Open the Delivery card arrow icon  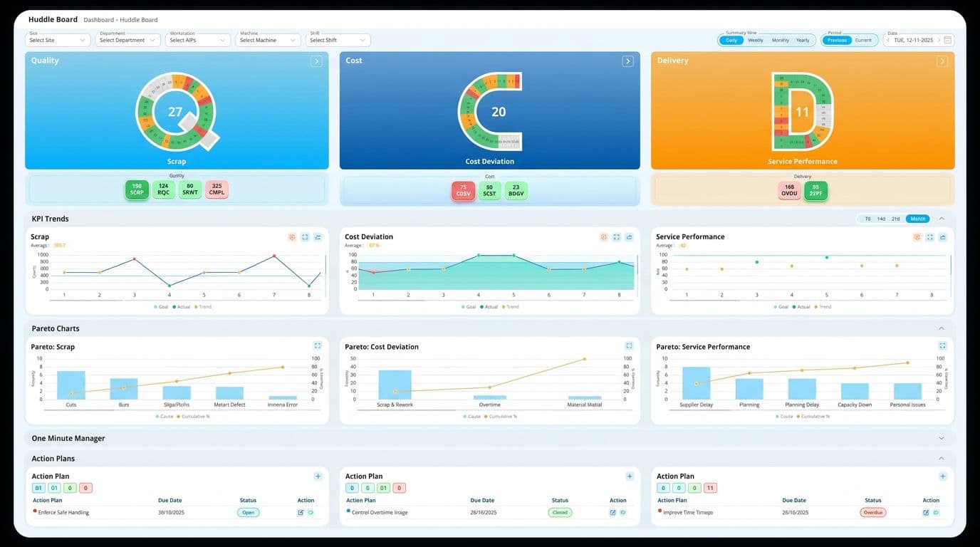(x=942, y=61)
